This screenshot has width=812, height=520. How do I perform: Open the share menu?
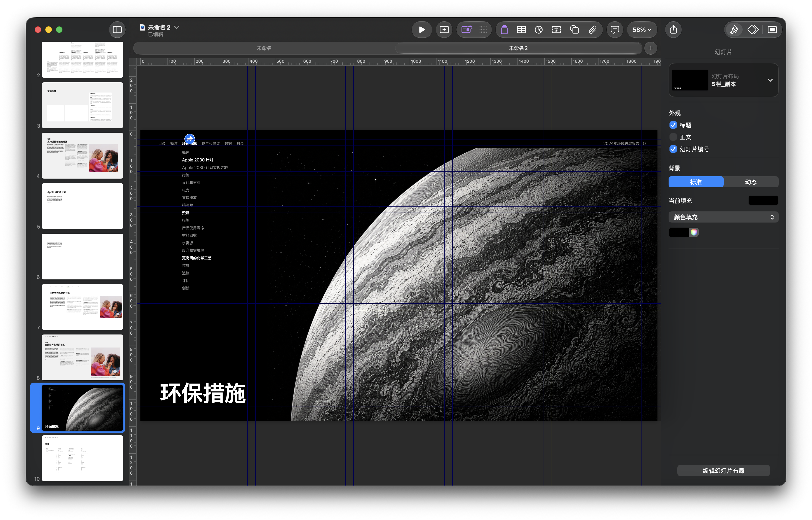673,30
